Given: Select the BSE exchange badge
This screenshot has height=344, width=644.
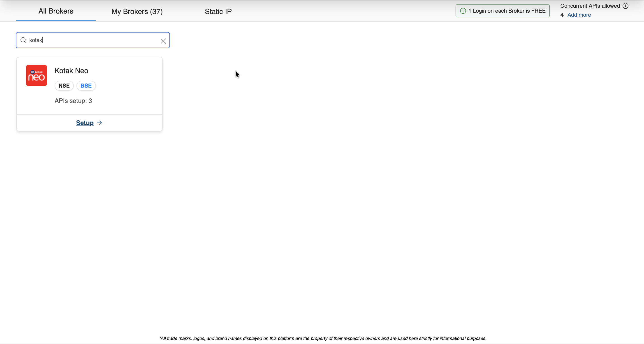Looking at the screenshot, I should point(86,86).
